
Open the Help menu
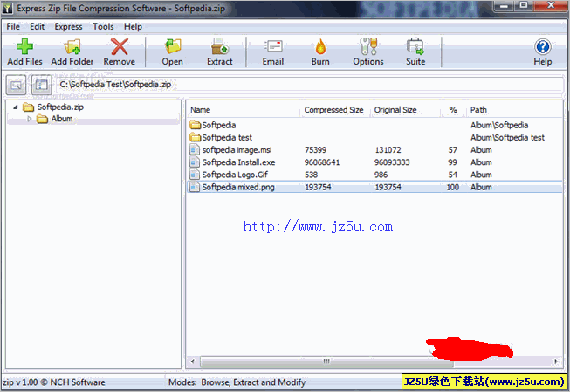(133, 26)
